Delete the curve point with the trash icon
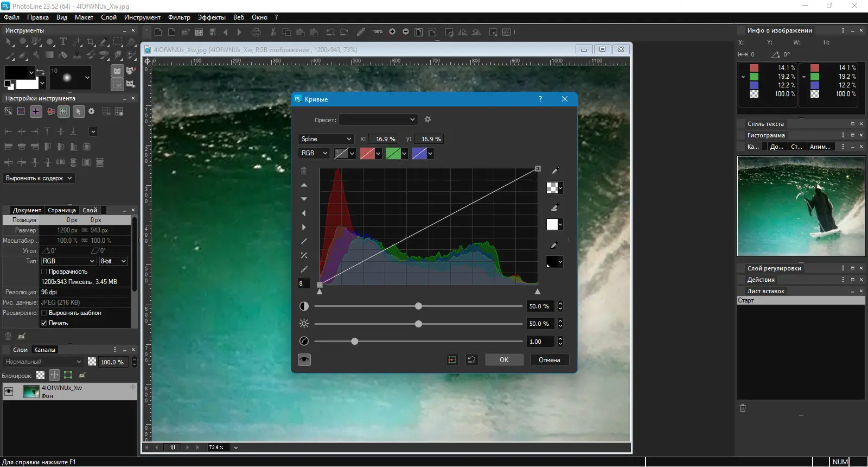The width and height of the screenshot is (868, 467). (304, 171)
